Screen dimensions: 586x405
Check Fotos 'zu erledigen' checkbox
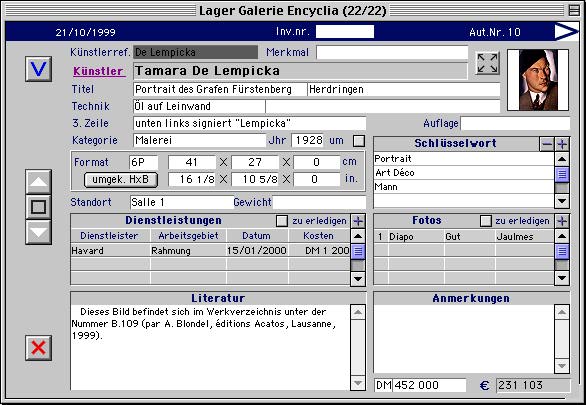[485, 221]
